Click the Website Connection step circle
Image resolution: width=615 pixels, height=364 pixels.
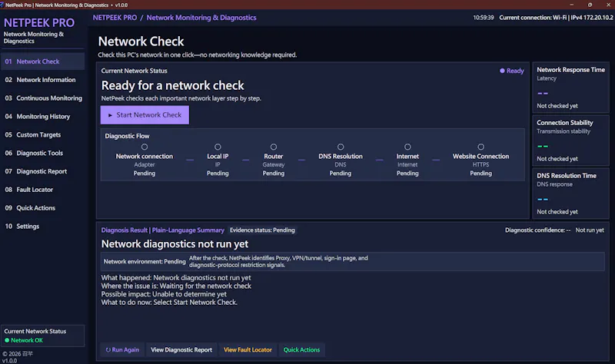(x=481, y=147)
